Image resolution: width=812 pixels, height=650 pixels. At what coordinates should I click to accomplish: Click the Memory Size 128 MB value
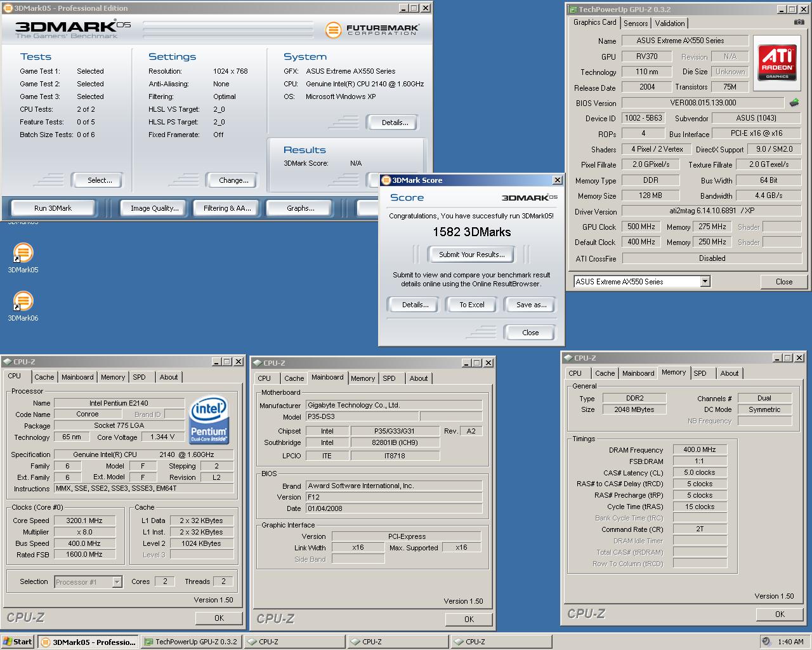pos(650,196)
